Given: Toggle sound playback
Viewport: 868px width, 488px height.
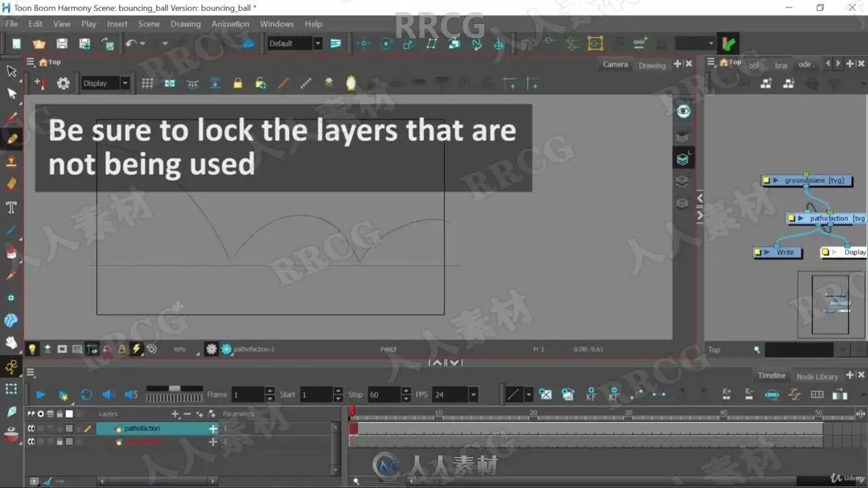Looking at the screenshot, I should point(108,394).
